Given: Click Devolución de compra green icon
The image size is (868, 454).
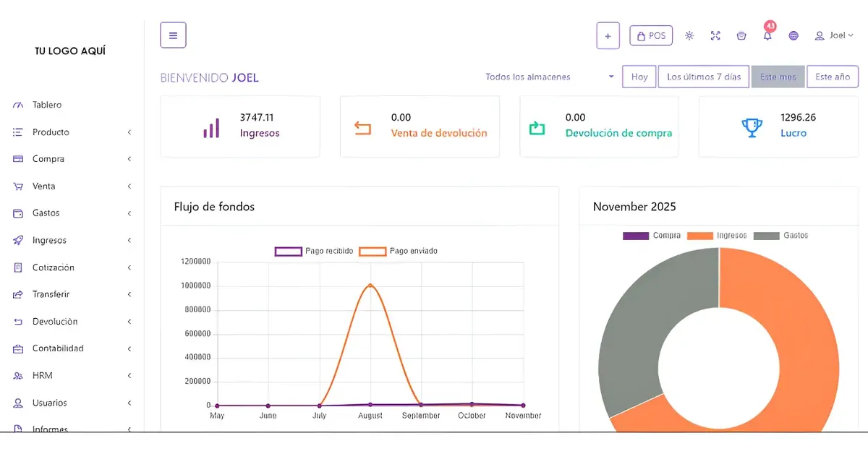Looking at the screenshot, I should (x=537, y=128).
